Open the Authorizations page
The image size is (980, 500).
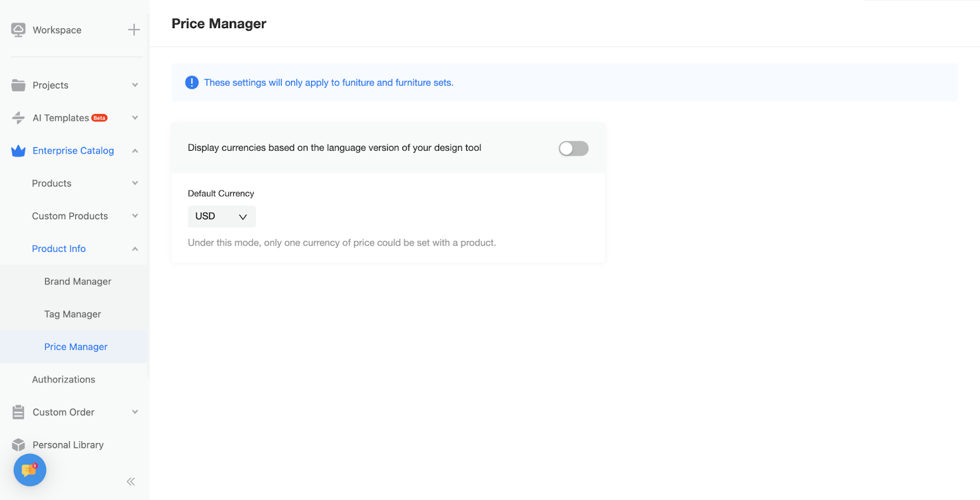(64, 379)
